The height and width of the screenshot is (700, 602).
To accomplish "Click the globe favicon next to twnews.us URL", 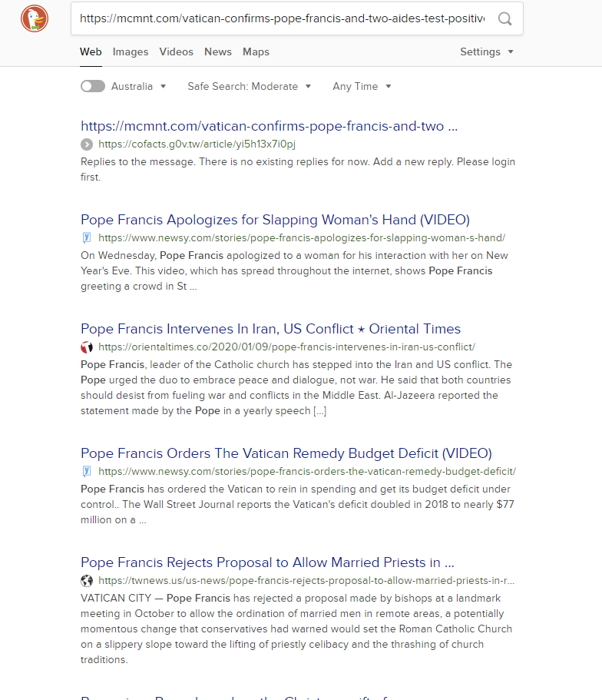I will pyautogui.click(x=87, y=580).
